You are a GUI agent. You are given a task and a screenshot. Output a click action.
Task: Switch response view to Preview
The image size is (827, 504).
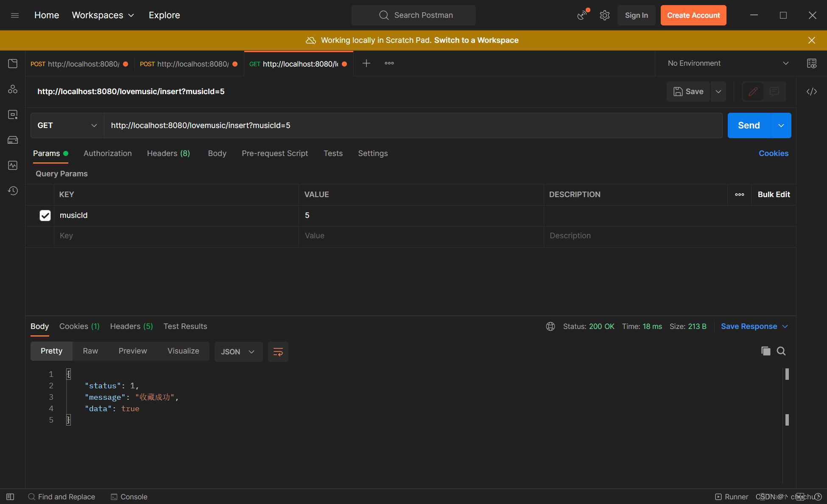(x=133, y=351)
